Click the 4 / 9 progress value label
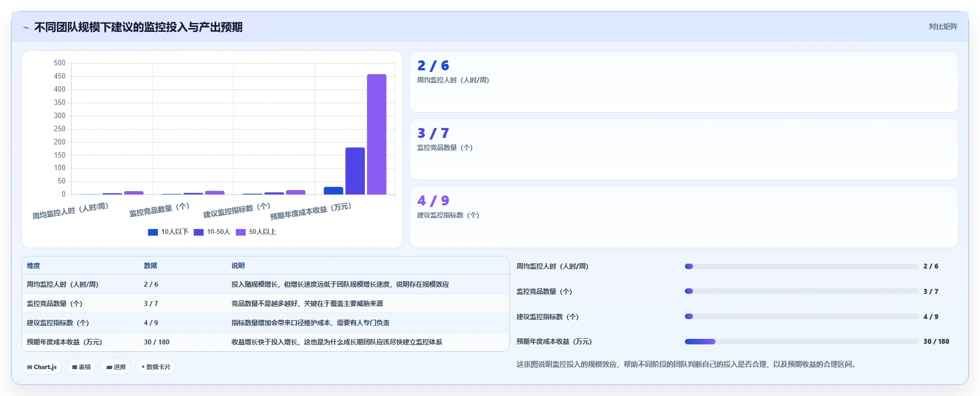This screenshot has width=980, height=396. coord(931,317)
